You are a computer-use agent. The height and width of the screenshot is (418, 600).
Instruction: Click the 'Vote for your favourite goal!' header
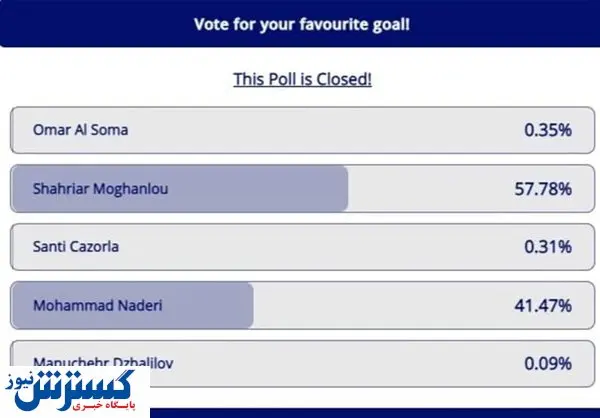299,25
